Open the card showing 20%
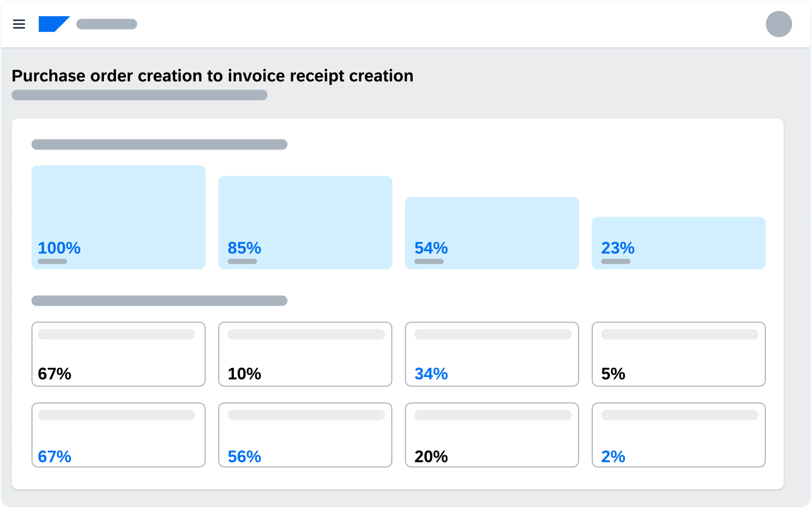 492,435
